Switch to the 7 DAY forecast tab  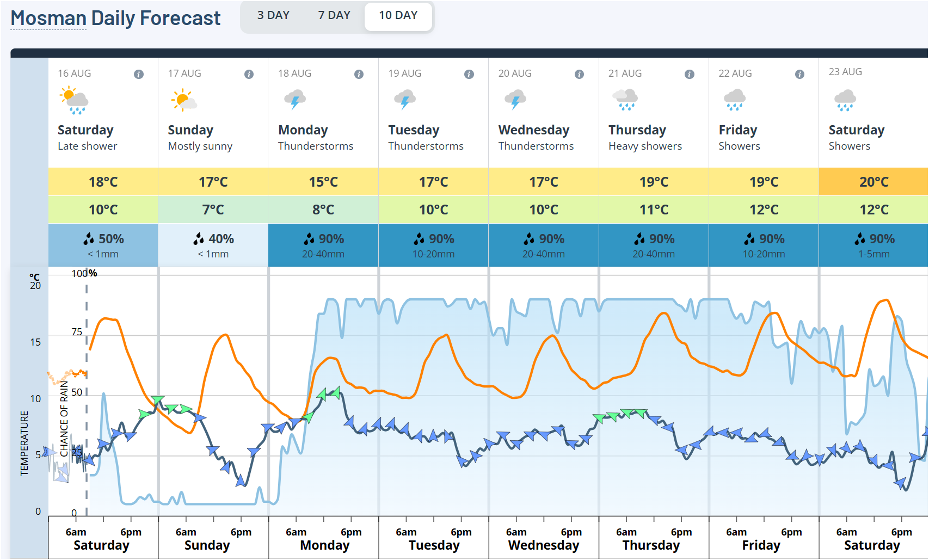click(334, 15)
